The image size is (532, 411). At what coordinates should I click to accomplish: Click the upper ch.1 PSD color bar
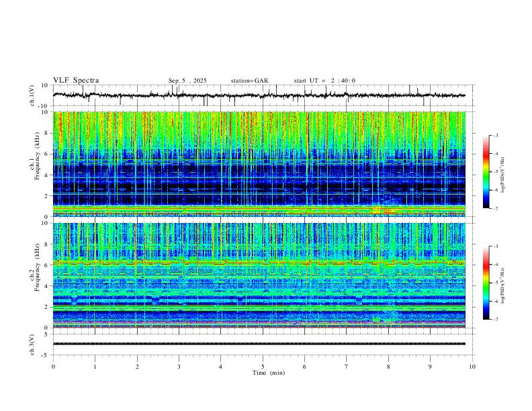[x=486, y=172]
